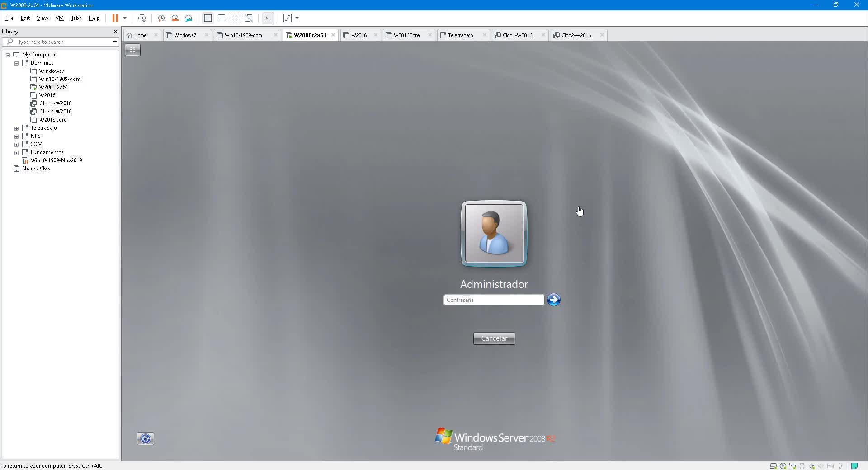Collapse the Dominios folder
This screenshot has width=868, height=470.
[x=16, y=63]
